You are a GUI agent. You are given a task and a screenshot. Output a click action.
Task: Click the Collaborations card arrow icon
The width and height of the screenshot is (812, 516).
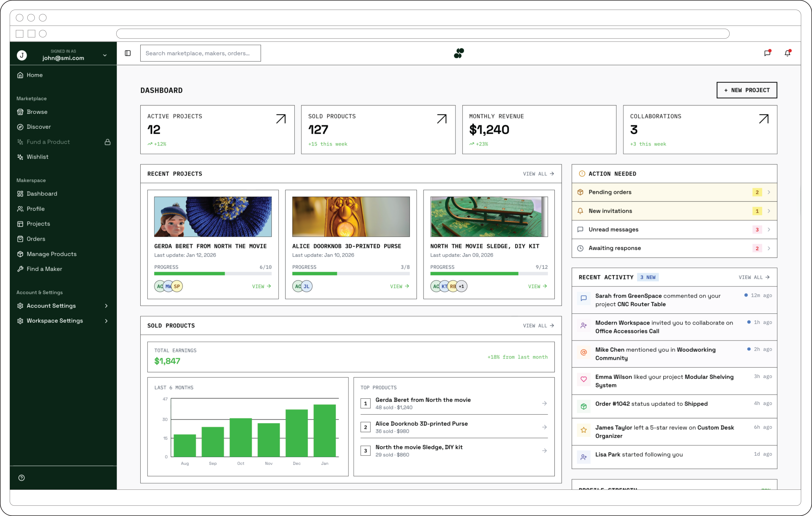(763, 119)
